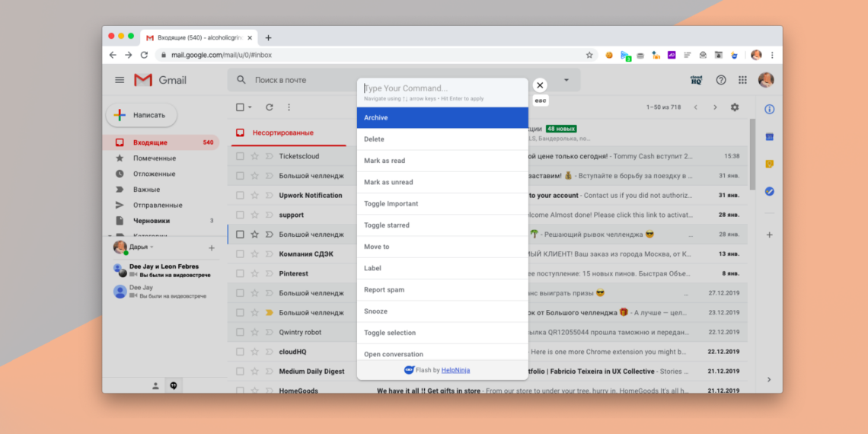Image resolution: width=868 pixels, height=434 pixels.
Task: Check the Upwork Notification email checkbox
Action: tap(240, 196)
